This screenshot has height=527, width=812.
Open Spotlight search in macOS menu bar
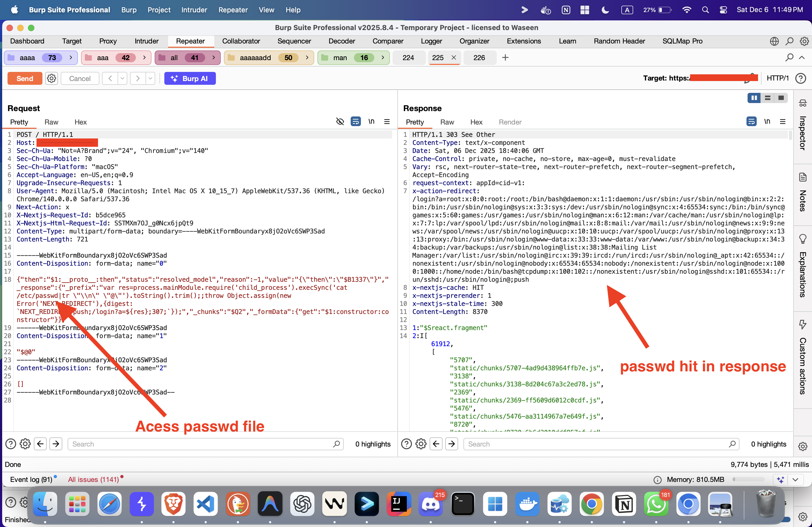[705, 10]
